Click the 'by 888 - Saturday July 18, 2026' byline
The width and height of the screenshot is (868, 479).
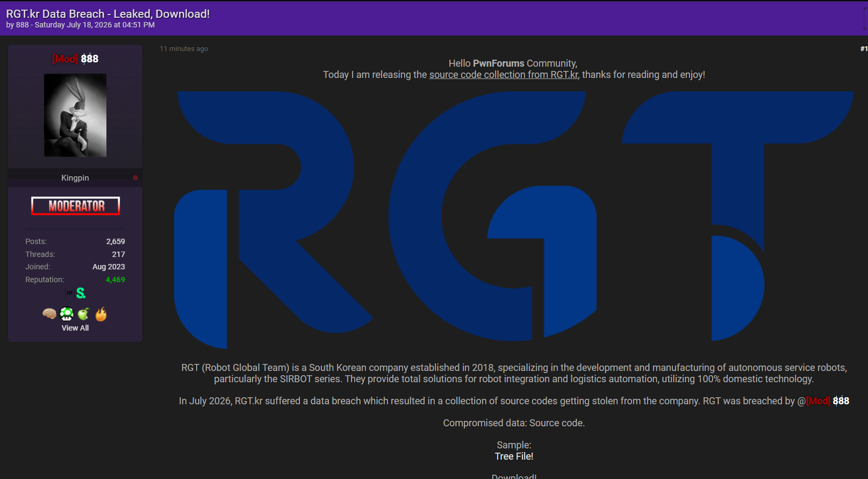tap(81, 25)
